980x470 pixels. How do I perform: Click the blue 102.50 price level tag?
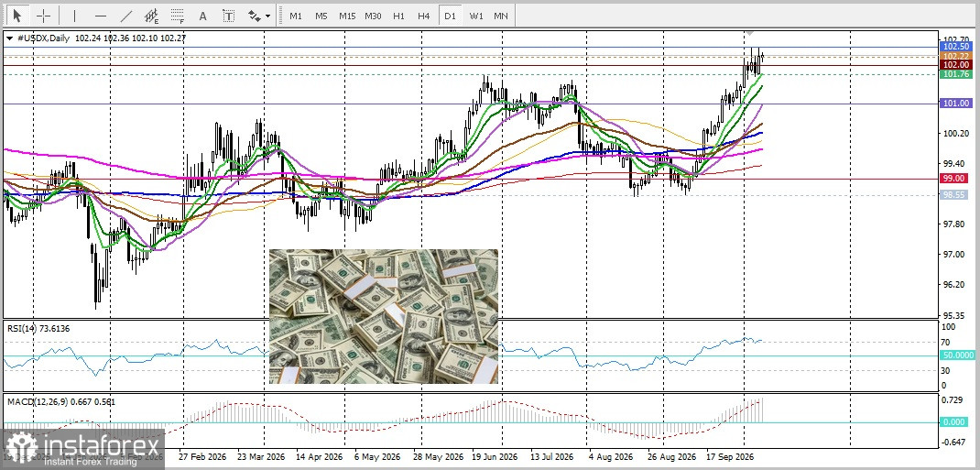pyautogui.click(x=955, y=46)
